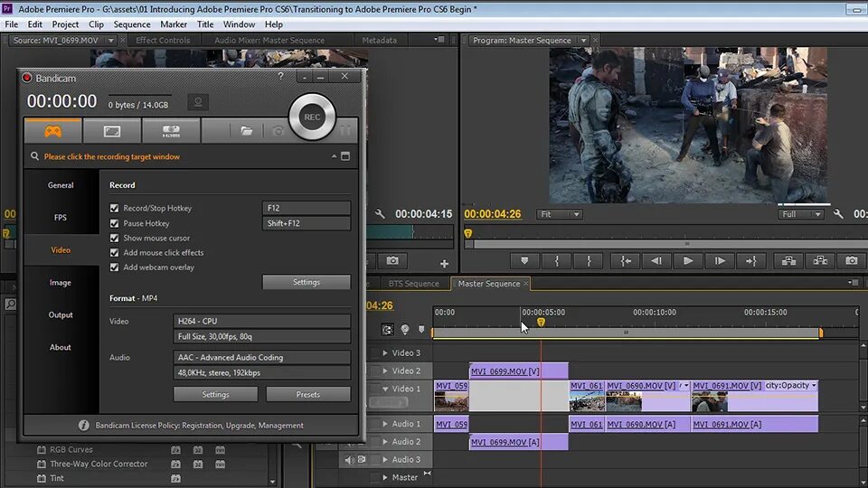
Task: Collapse the Video 1 track
Action: [x=385, y=389]
